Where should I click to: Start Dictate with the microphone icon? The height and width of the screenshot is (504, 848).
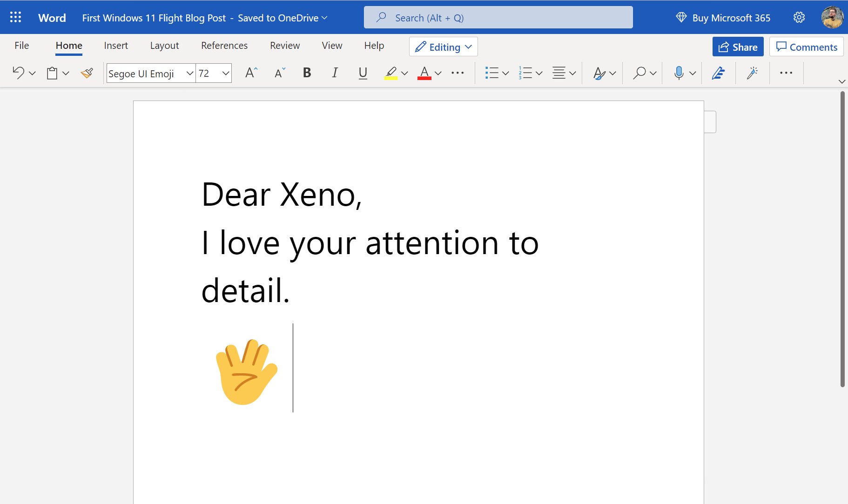(679, 73)
